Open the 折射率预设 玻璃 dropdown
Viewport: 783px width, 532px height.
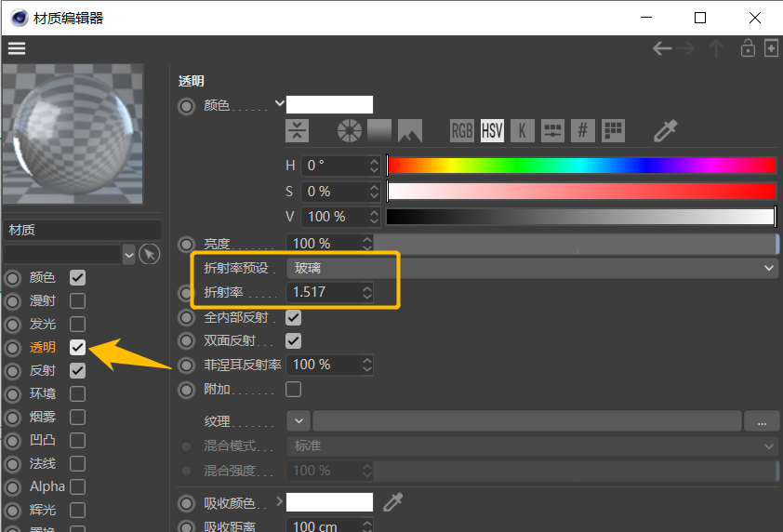coord(532,268)
